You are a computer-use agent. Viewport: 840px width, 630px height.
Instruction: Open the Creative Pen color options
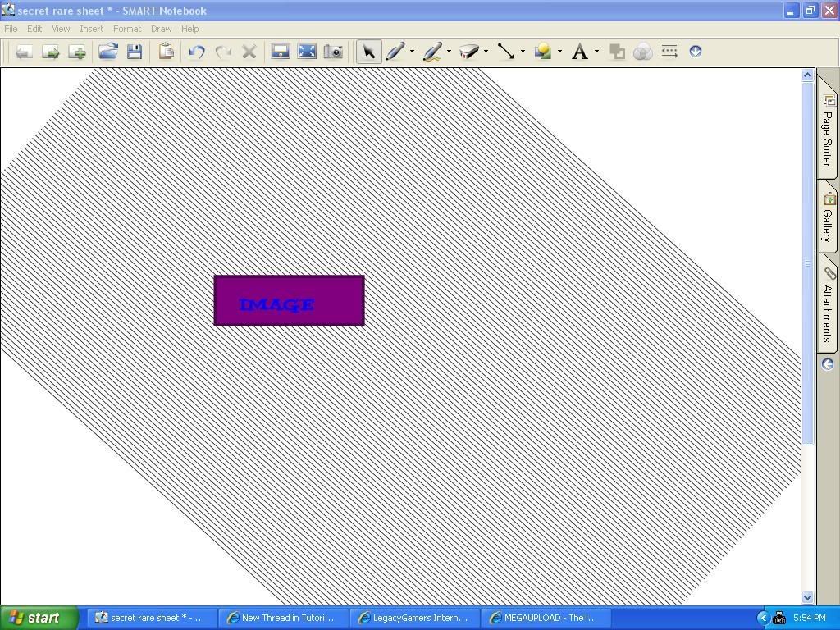448,52
